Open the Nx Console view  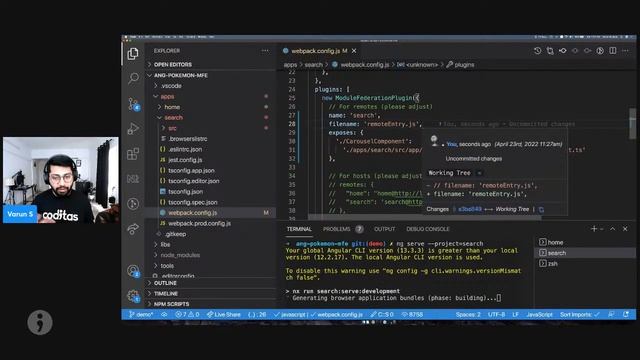click(133, 179)
